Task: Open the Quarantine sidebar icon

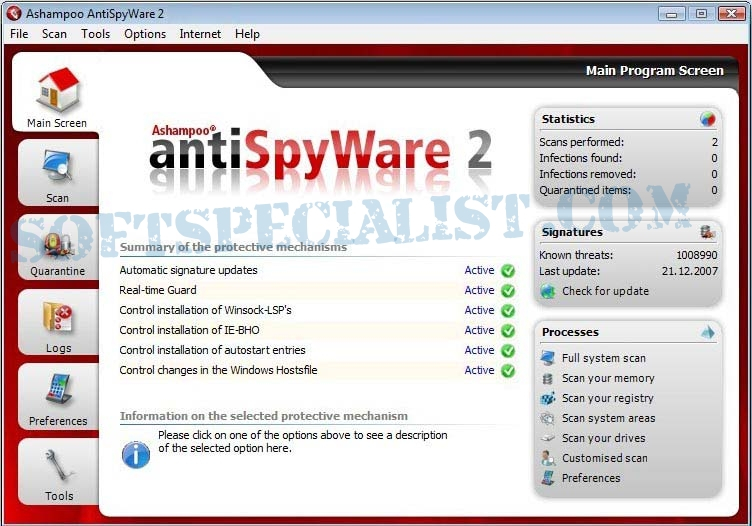Action: tap(57, 247)
